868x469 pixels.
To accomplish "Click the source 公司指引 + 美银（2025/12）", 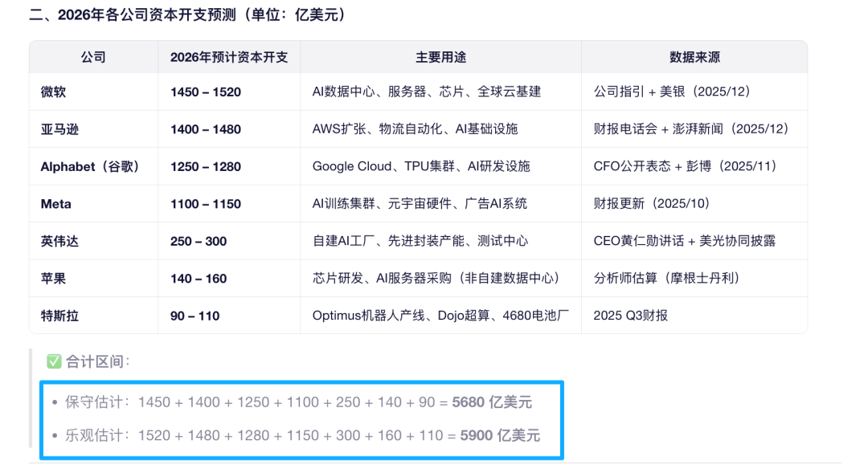I will click(674, 92).
